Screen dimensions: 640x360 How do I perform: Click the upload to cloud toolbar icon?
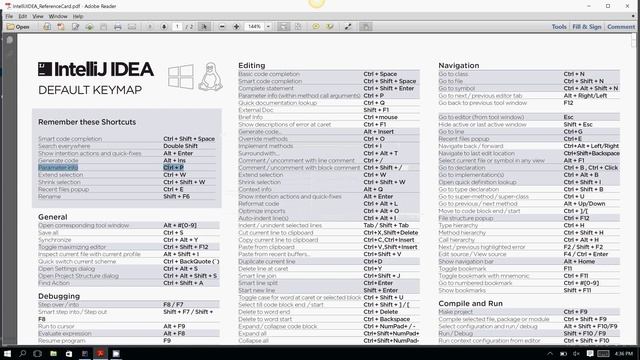click(x=89, y=27)
